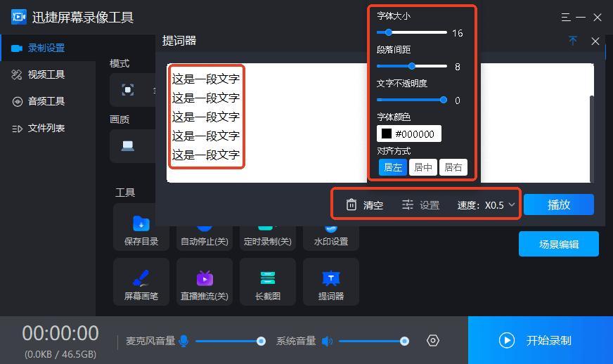The width and height of the screenshot is (613, 364).
Task: Click the black 字体颜色 color swatch
Action: coord(386,134)
